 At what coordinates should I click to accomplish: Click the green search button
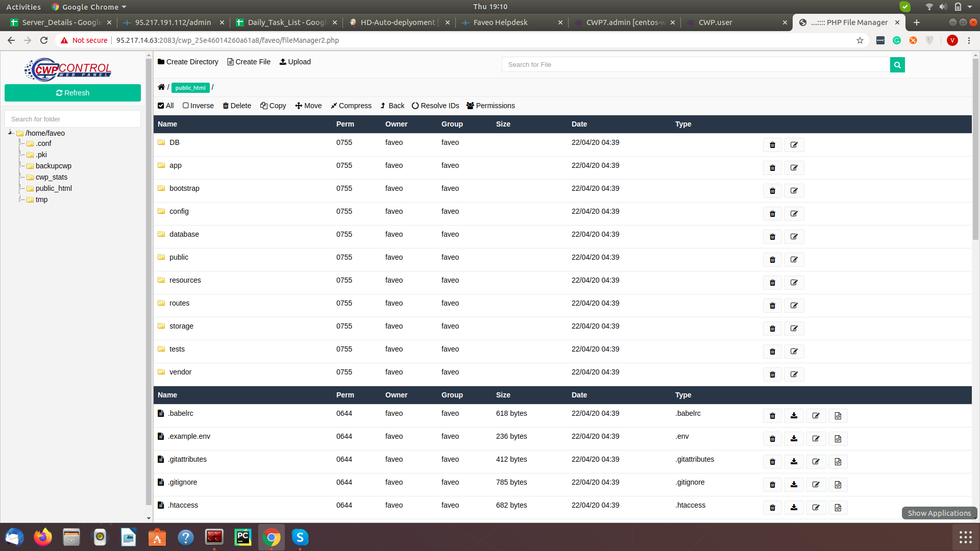pos(897,65)
